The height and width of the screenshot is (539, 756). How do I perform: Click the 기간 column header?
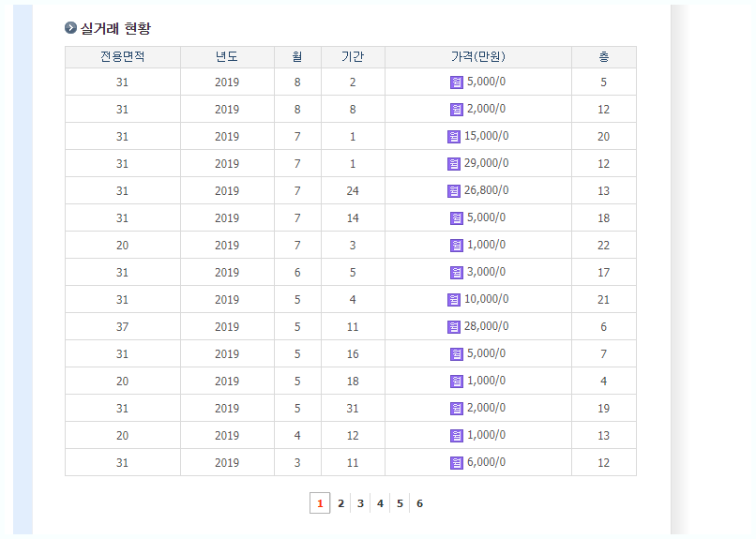(x=353, y=57)
